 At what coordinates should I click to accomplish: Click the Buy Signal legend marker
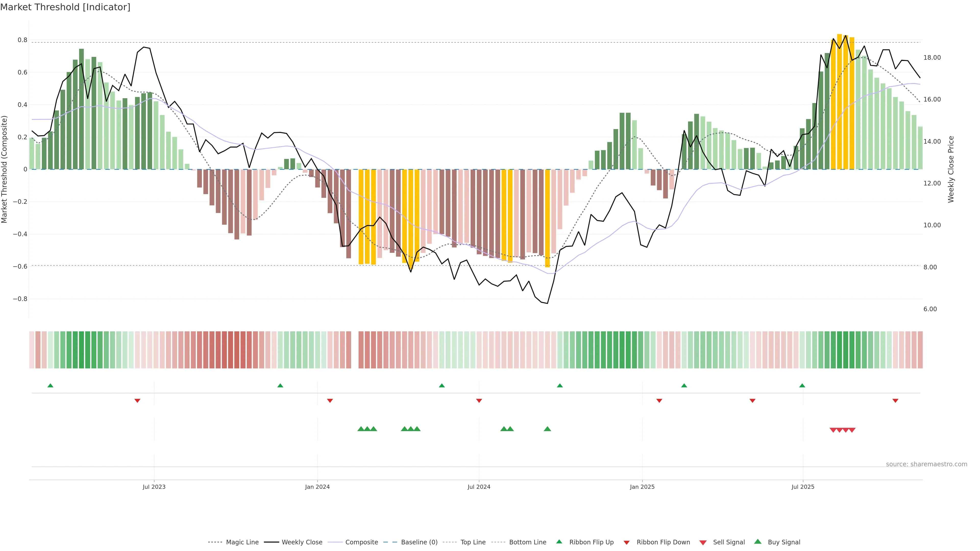click(757, 542)
